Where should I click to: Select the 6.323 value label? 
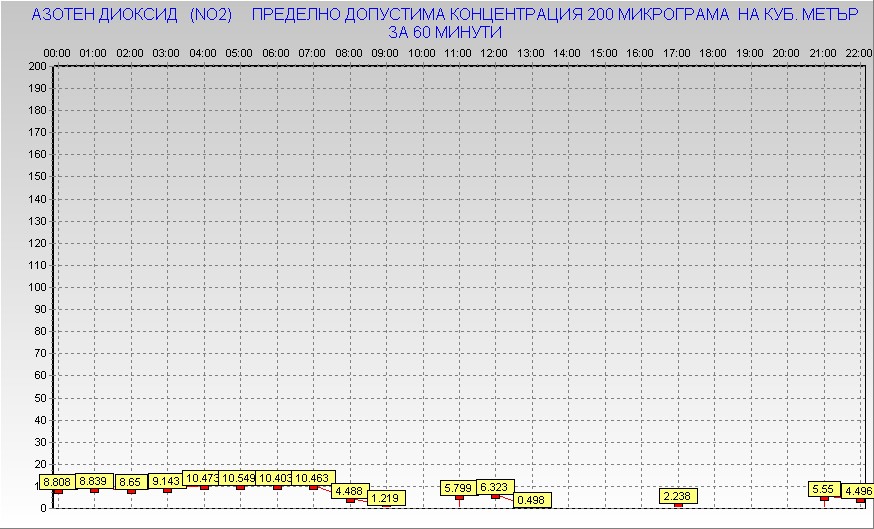[x=495, y=487]
